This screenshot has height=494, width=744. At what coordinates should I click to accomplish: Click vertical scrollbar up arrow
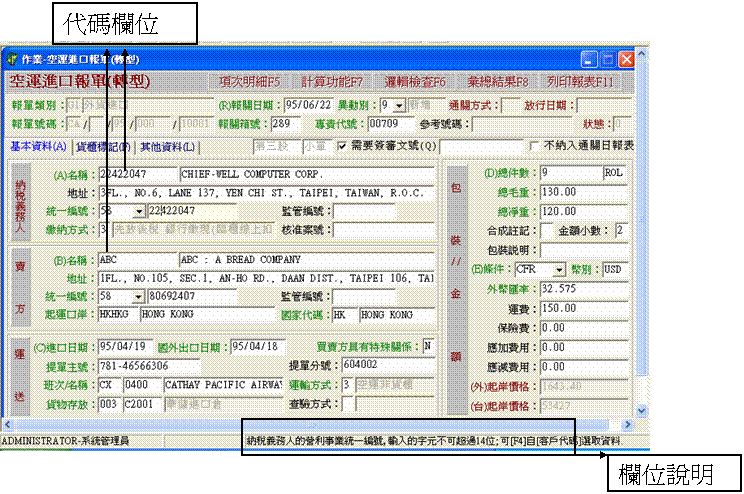(x=642, y=54)
